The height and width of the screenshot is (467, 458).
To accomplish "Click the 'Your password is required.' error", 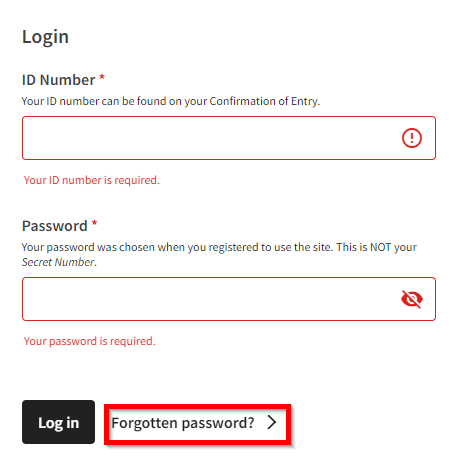I will (90, 341).
